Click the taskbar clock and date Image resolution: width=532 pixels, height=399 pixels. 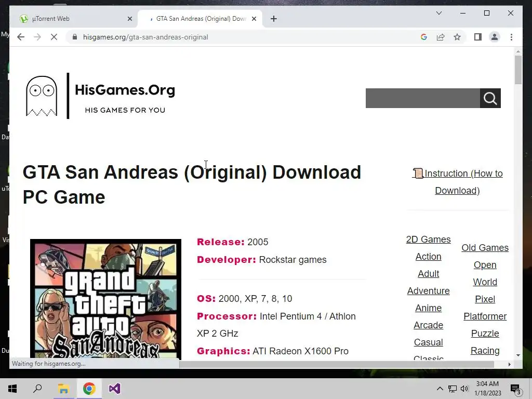(x=487, y=389)
